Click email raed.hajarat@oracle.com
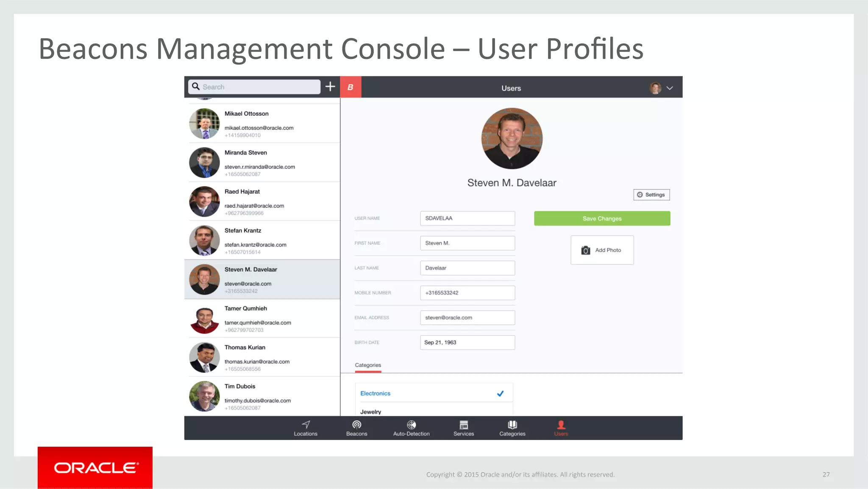Screen dimensions: 868x489 [254, 206]
